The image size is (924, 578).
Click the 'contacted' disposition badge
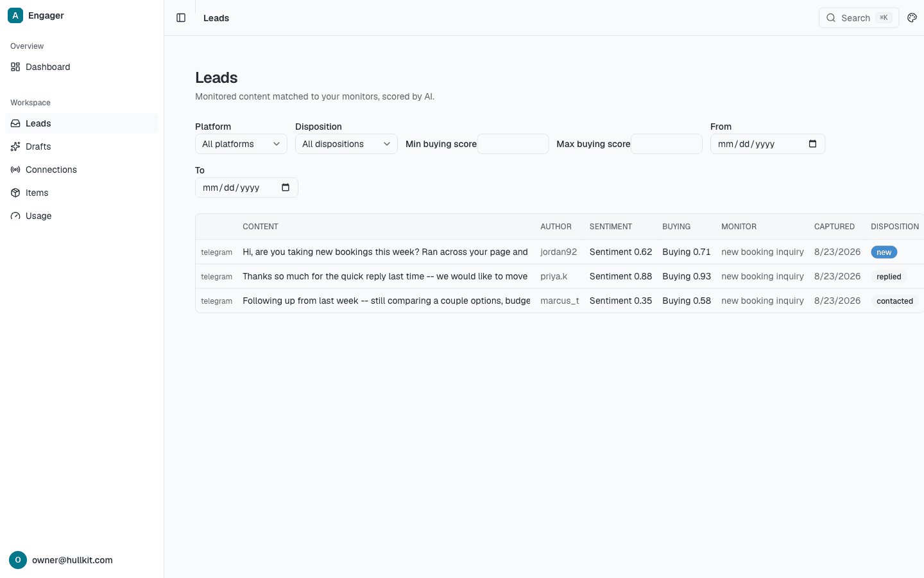click(894, 301)
